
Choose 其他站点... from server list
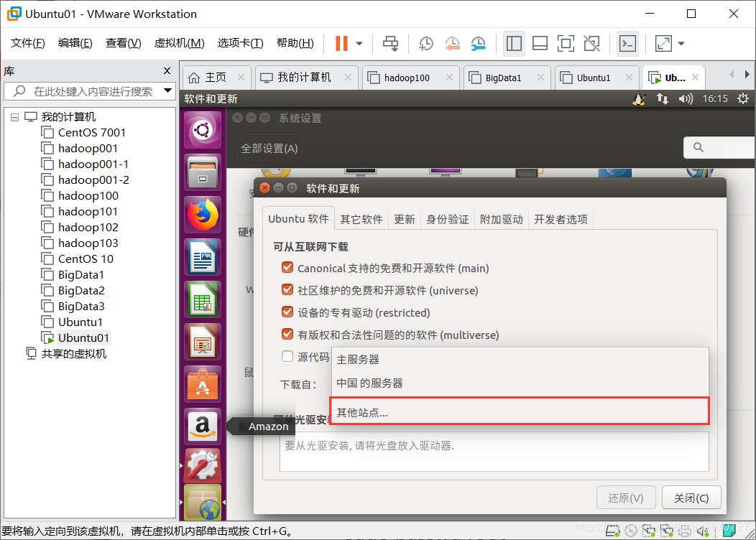point(520,411)
